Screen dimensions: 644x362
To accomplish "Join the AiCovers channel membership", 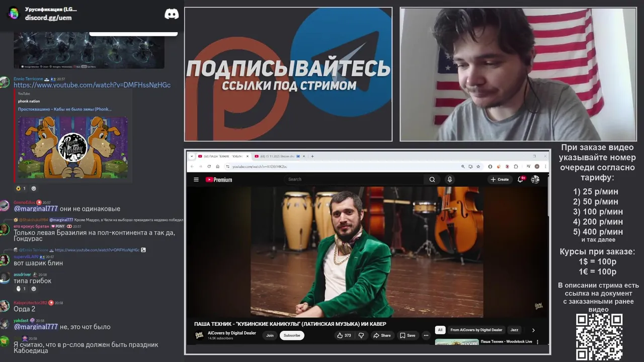I will click(270, 335).
